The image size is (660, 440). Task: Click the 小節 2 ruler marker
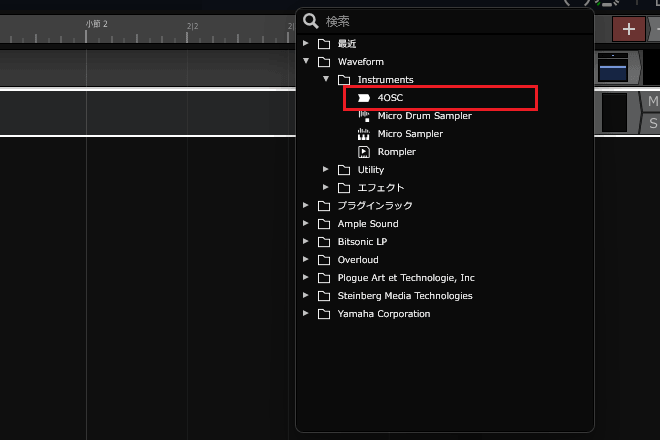pyautogui.click(x=96, y=24)
